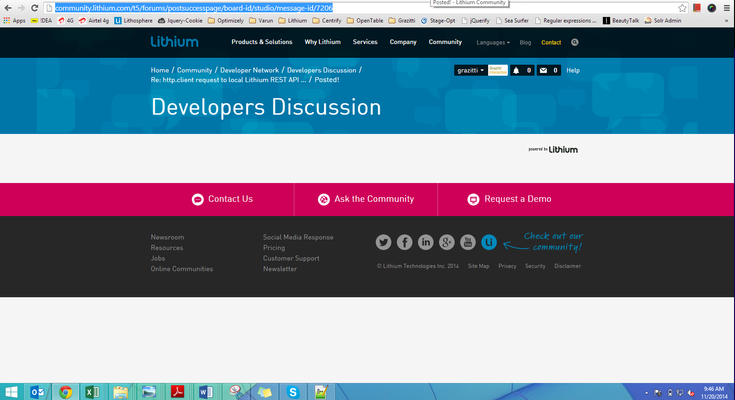
Task: Open the Lithosphere bookmark
Action: tap(134, 21)
